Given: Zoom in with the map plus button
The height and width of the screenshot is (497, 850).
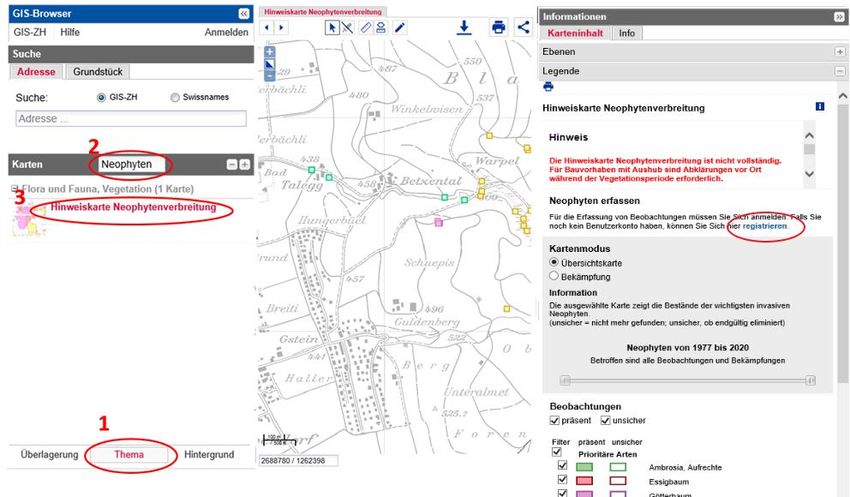Looking at the screenshot, I should (x=269, y=52).
